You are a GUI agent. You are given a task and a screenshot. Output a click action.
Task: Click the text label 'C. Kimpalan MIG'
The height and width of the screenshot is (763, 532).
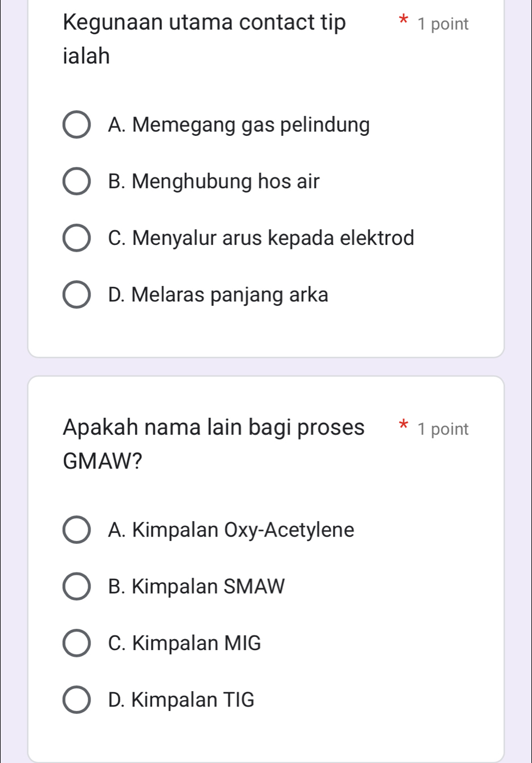click(x=184, y=643)
